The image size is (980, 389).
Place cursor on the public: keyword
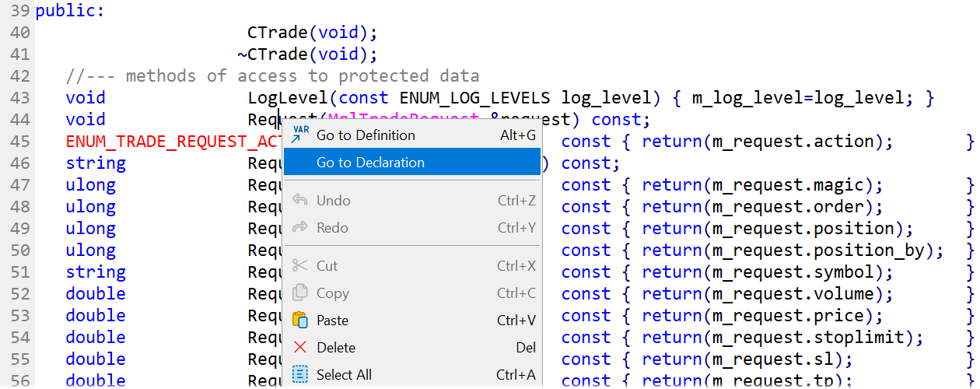[70, 11]
